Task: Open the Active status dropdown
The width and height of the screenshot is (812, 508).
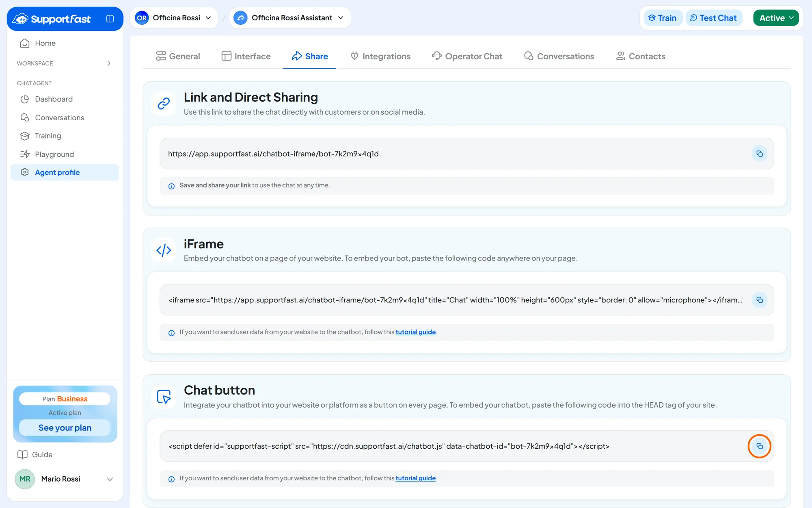Action: point(776,18)
